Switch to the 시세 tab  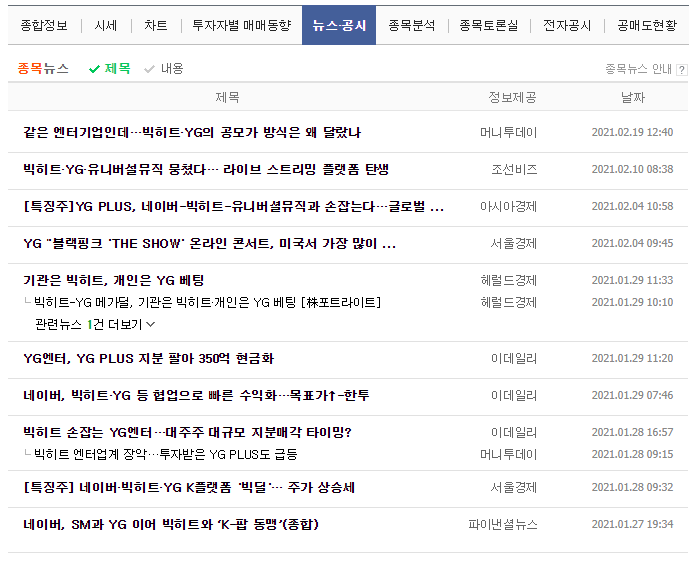[x=106, y=25]
